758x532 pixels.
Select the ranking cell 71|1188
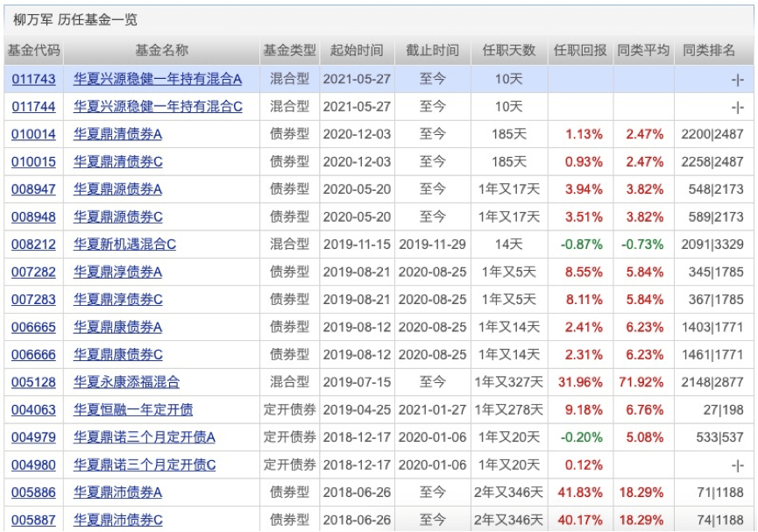pos(714,493)
